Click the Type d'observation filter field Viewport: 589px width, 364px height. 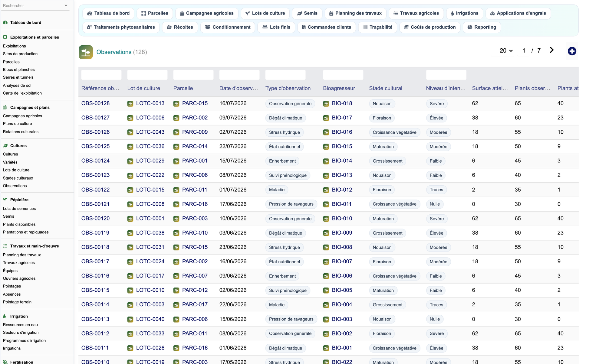285,75
